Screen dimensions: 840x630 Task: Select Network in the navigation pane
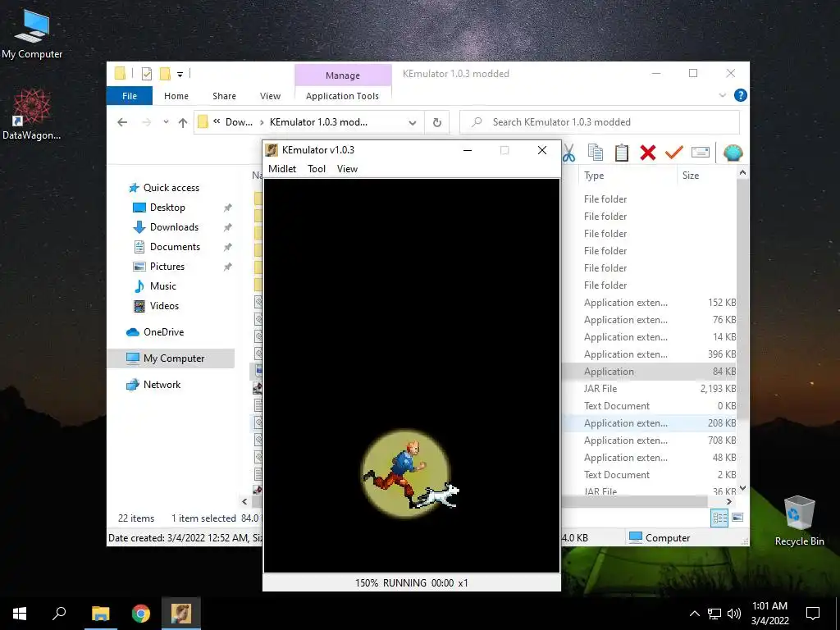coord(162,385)
